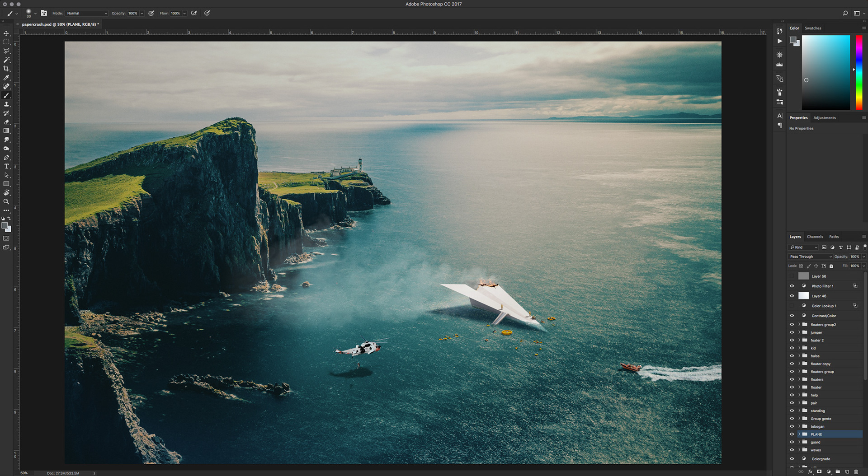This screenshot has height=476, width=868.
Task: Open the brush preset picker arrow
Action: pos(35,13)
